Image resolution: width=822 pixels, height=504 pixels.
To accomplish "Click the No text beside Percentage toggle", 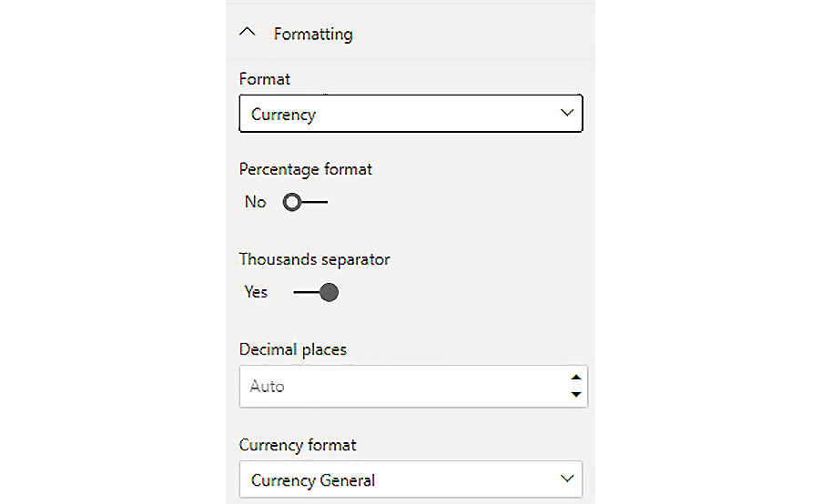I will 255,202.
